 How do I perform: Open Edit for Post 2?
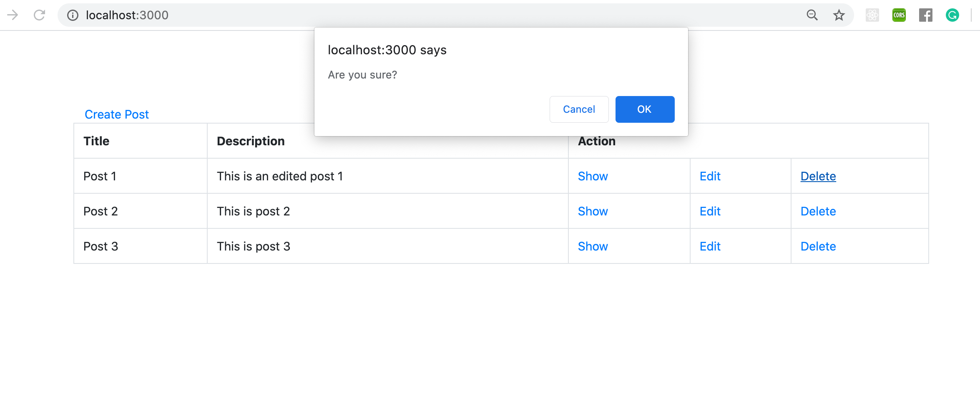click(x=710, y=211)
